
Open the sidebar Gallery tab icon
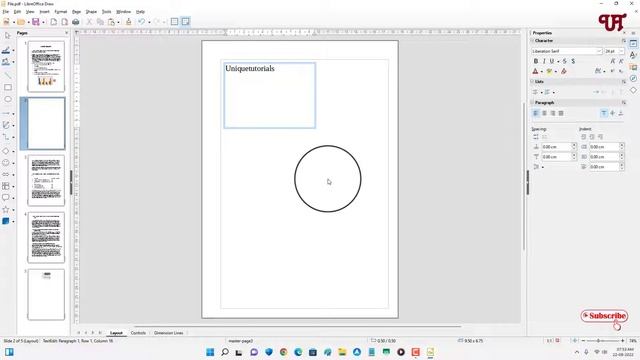click(633, 67)
